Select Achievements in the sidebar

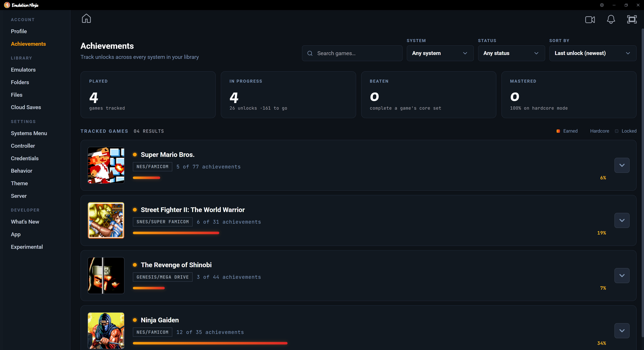point(28,44)
